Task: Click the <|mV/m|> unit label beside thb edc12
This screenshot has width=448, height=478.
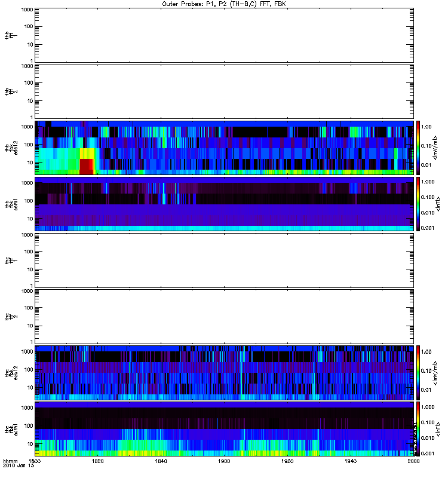Action: (x=435, y=148)
